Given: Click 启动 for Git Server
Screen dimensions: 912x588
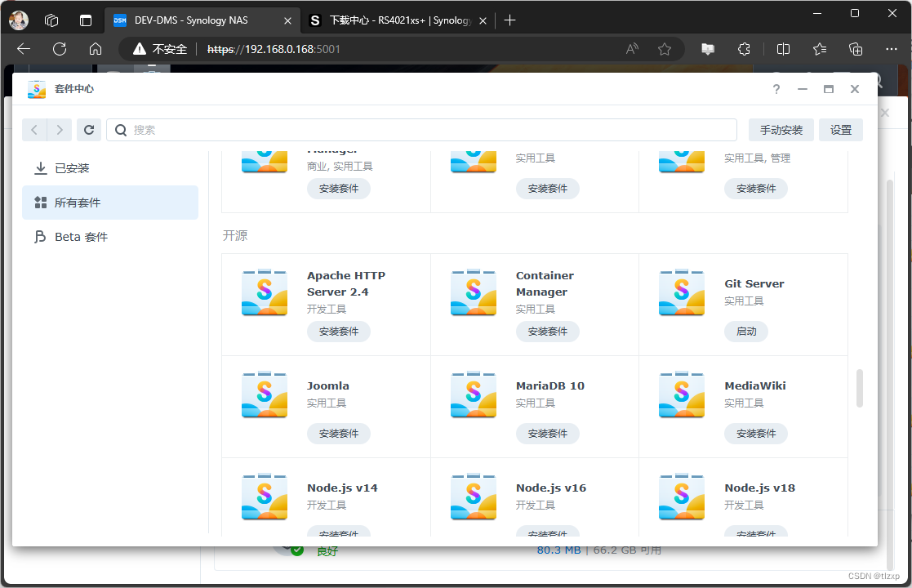Looking at the screenshot, I should tap(746, 332).
